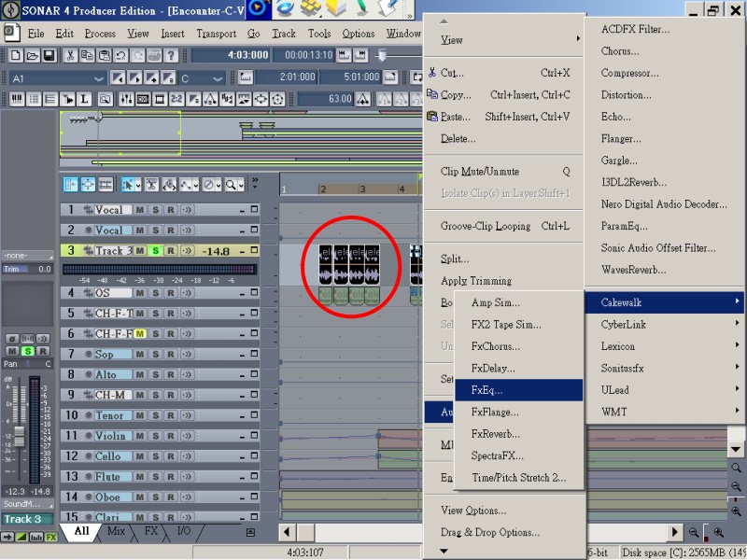Click the Cut scissors toolbar icon
The width and height of the screenshot is (747, 560).
coord(70,56)
